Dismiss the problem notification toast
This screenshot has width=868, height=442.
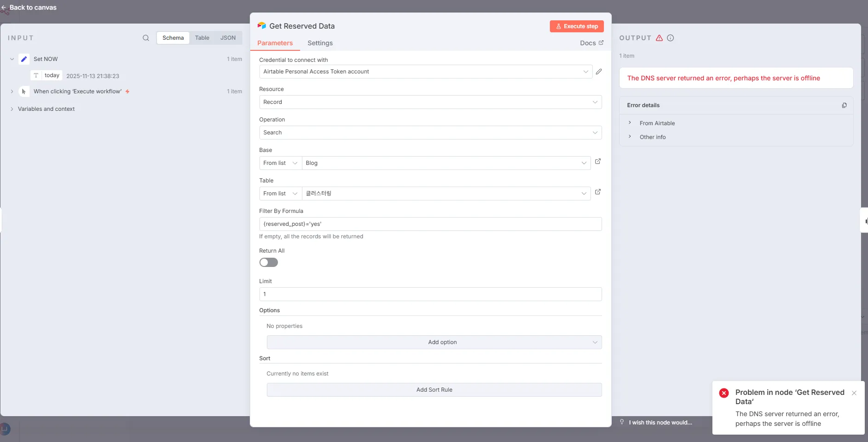(854, 393)
